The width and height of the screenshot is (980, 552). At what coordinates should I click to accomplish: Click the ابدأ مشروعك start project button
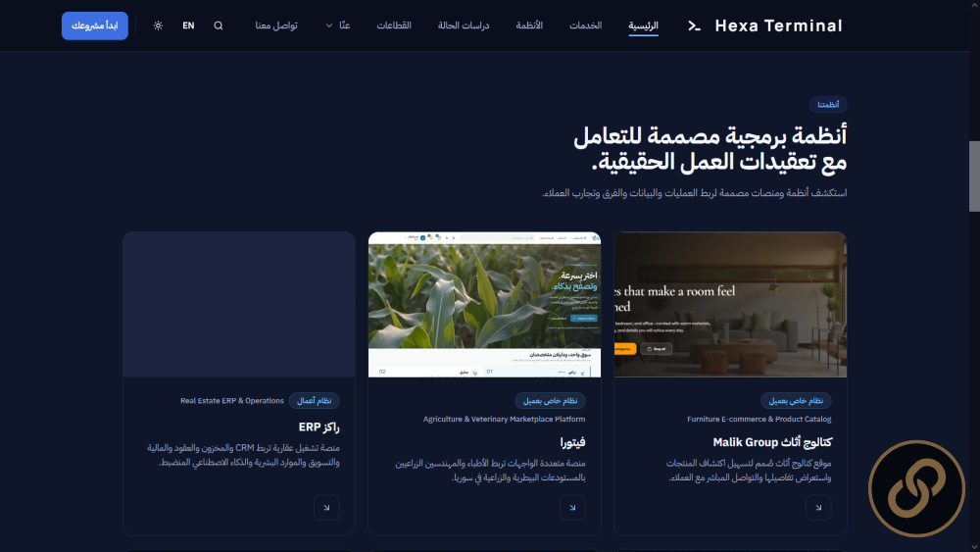95,25
